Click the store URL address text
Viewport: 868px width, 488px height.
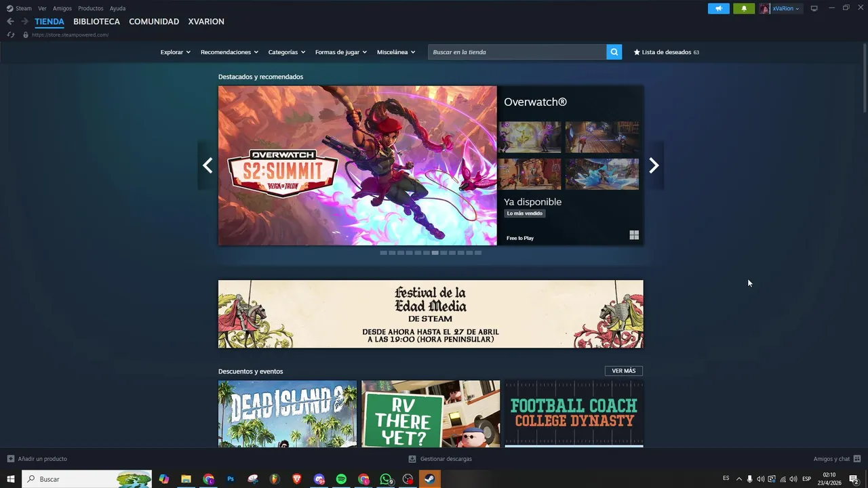pyautogui.click(x=70, y=35)
